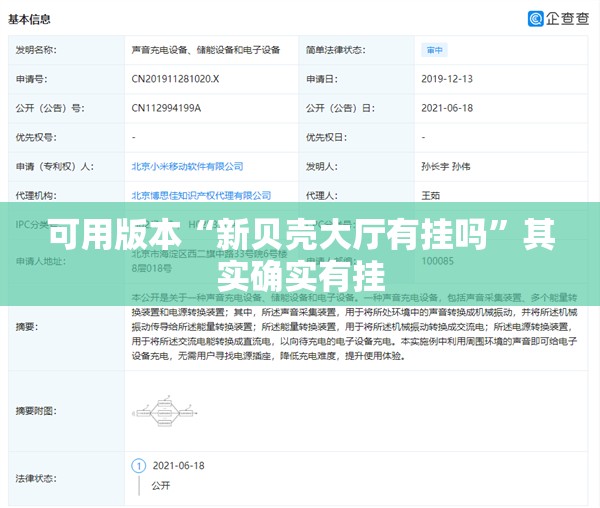The height and width of the screenshot is (508, 600).
Task: Click the 法律状态 label
Action: [36, 479]
